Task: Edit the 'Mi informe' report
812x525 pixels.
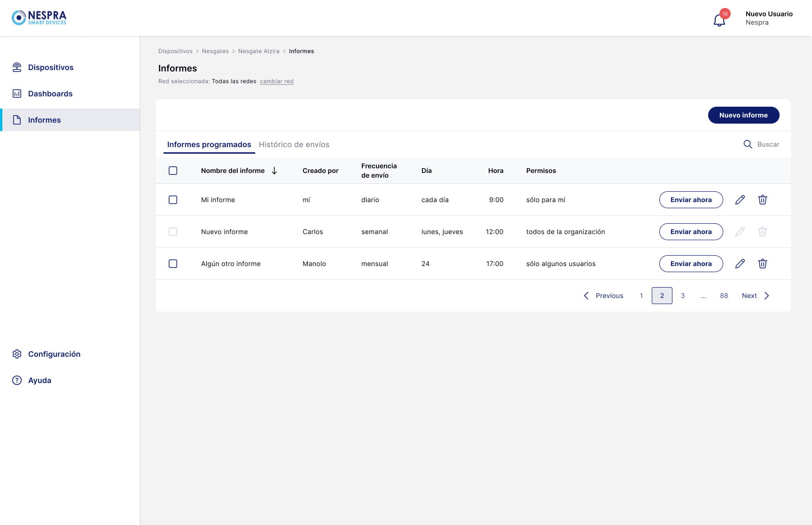Action: click(740, 200)
